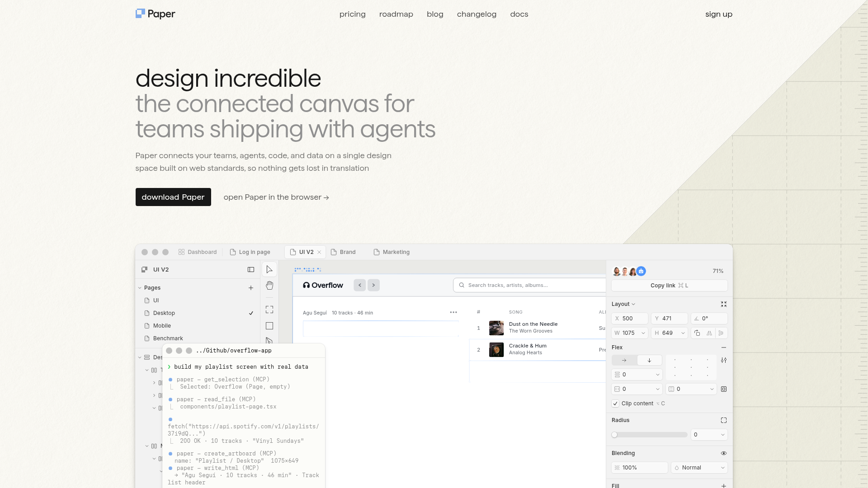Screen dimensions: 868x488
Task: Open the Normal blend mode dropdown
Action: (699, 468)
